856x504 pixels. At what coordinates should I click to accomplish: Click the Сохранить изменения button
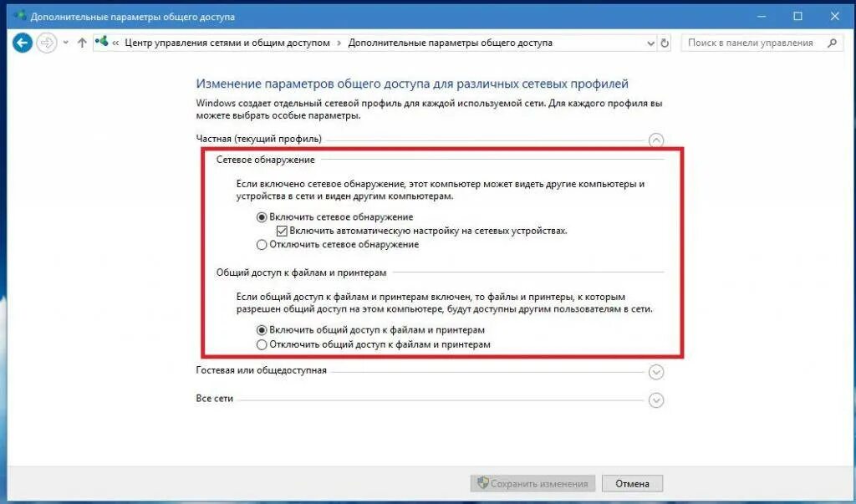(x=532, y=484)
